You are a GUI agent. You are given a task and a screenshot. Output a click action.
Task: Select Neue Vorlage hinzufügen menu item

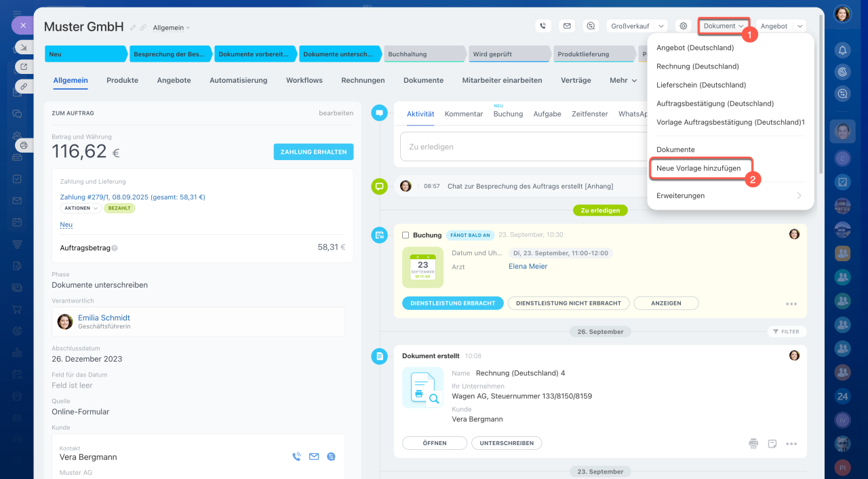click(703, 168)
